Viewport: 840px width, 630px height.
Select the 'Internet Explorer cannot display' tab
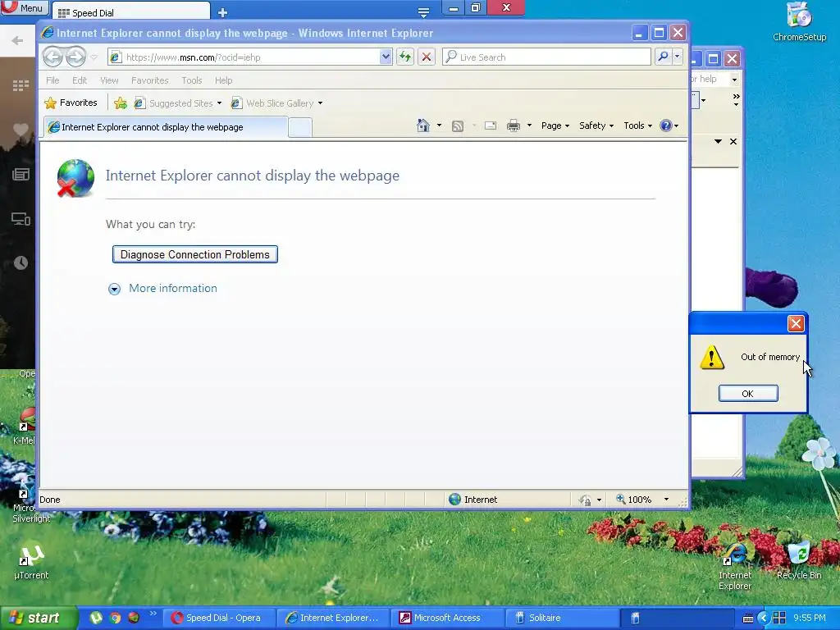tap(166, 127)
